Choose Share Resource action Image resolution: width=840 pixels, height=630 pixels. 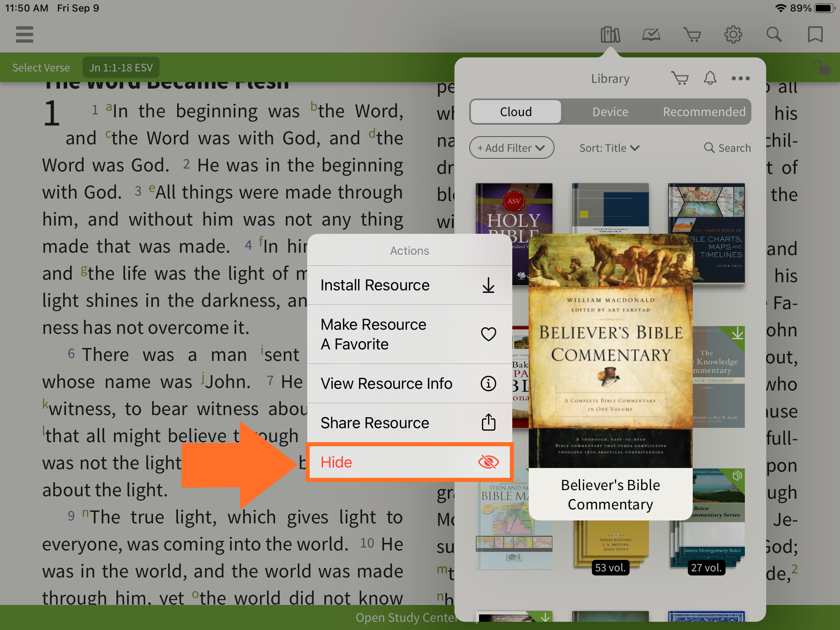tap(409, 423)
